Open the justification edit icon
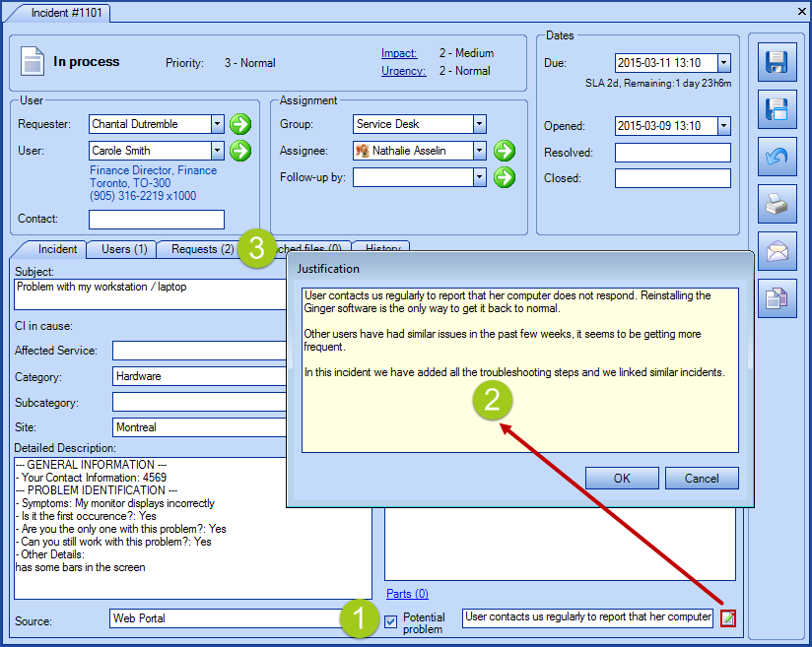 pyautogui.click(x=727, y=617)
